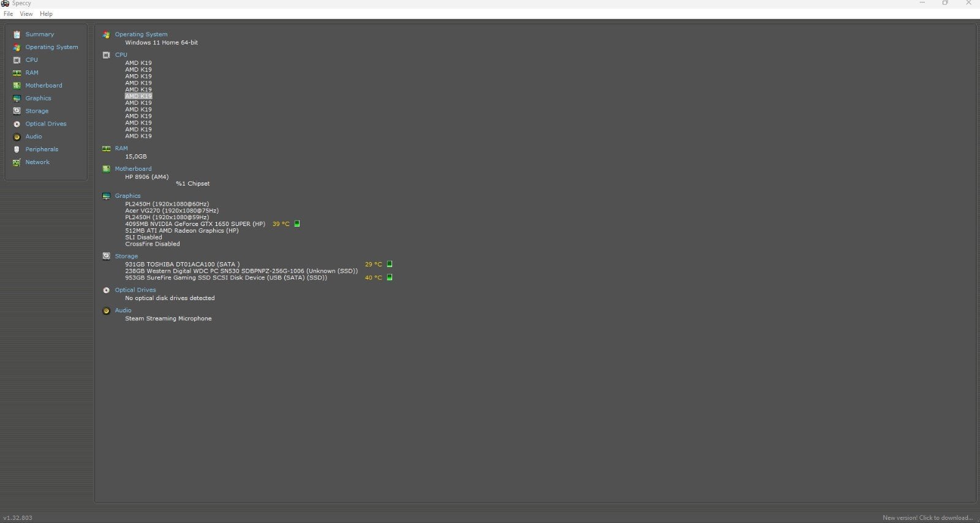
Task: Click the Speccy app icon in title bar
Action: click(6, 4)
